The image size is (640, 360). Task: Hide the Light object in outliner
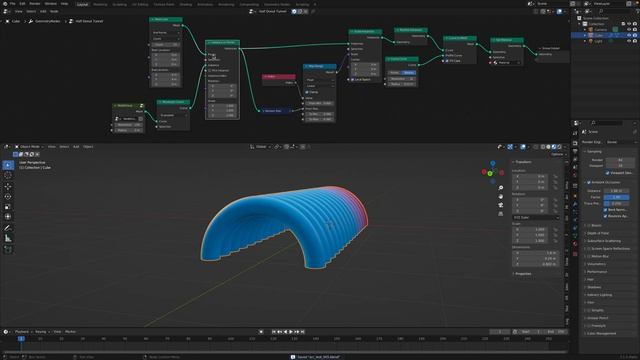(x=629, y=41)
